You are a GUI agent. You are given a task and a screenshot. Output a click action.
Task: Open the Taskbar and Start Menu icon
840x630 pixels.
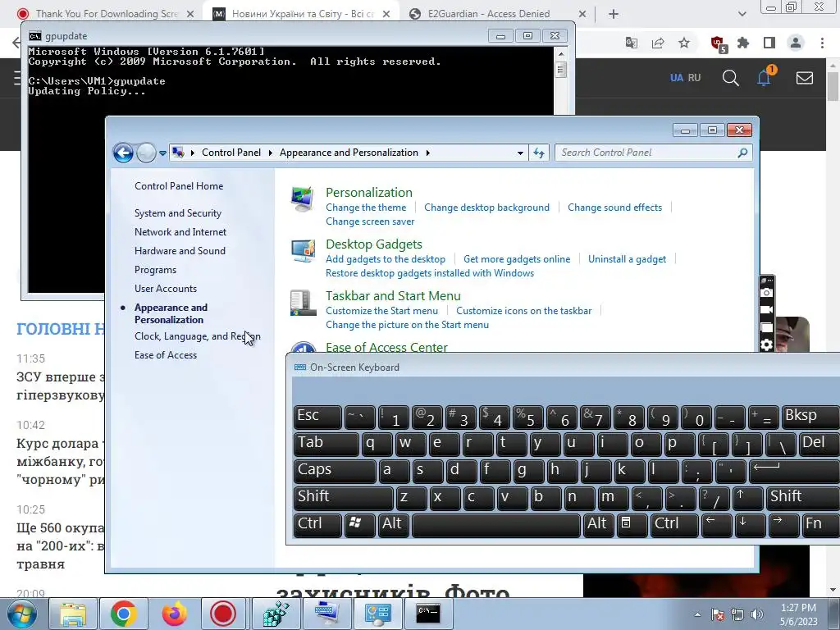[x=303, y=303]
